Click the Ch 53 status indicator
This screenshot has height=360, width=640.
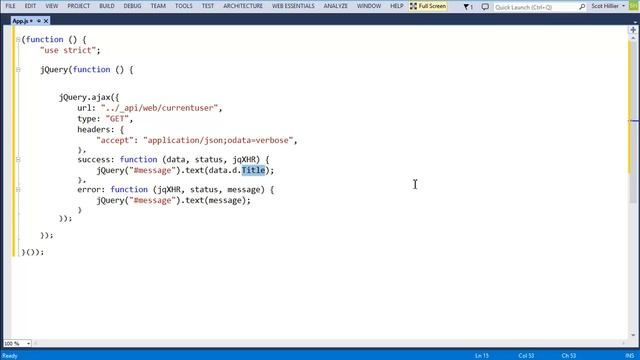tap(569, 356)
